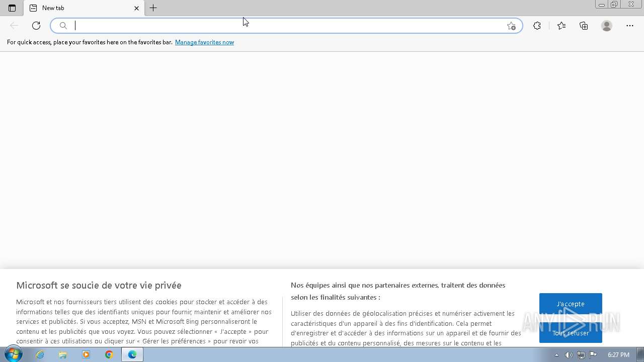Open the Extensions puzzle icon
The image size is (644, 362).
[x=537, y=26]
